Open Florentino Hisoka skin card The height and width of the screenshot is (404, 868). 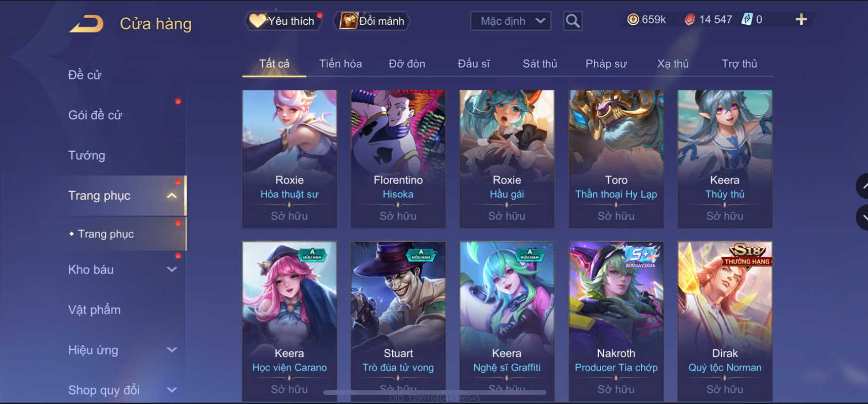398,159
